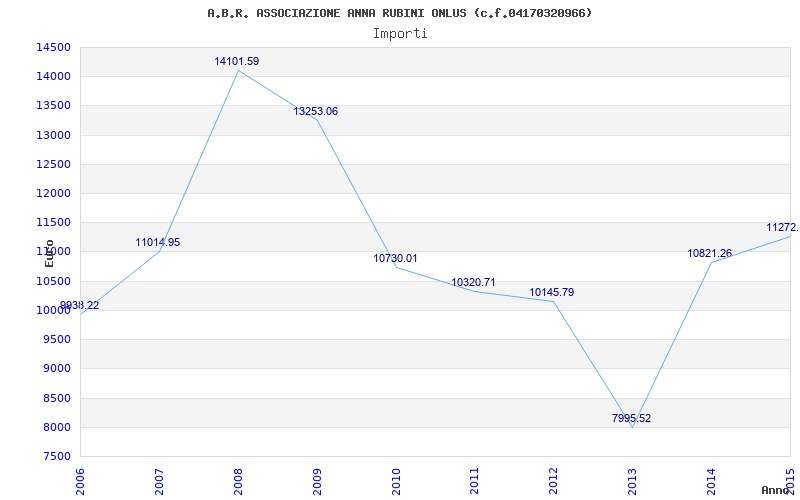The width and height of the screenshot is (800, 500).
Task: Click the x-axis year 2008
Action: pyautogui.click(x=238, y=481)
